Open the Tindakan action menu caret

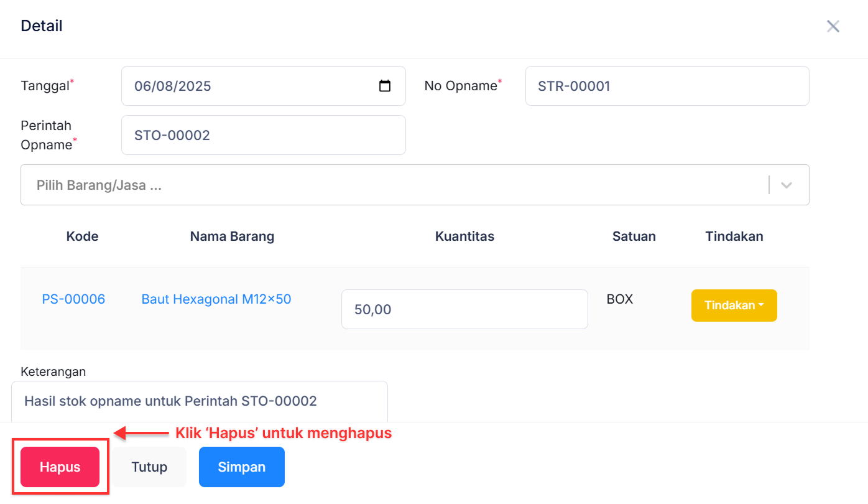[761, 306]
